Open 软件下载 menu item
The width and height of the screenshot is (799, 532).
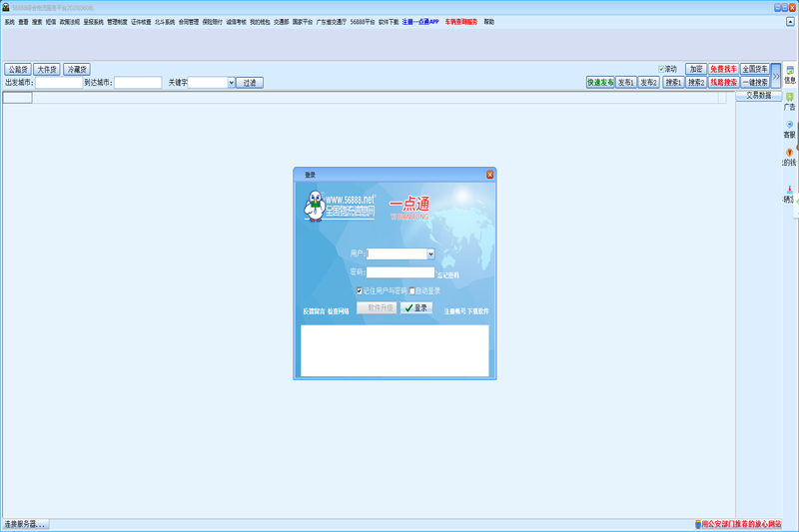[389, 22]
